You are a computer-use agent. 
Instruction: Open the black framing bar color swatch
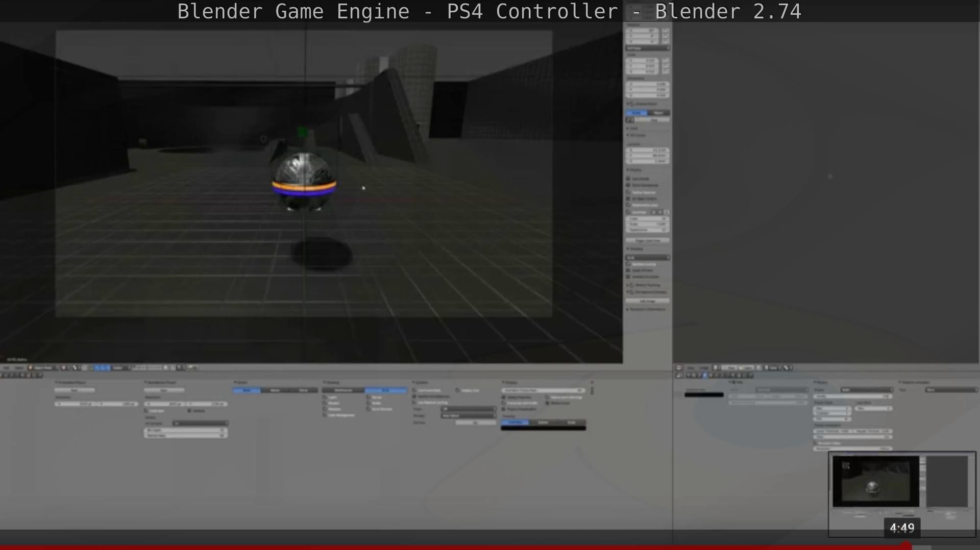point(543,429)
